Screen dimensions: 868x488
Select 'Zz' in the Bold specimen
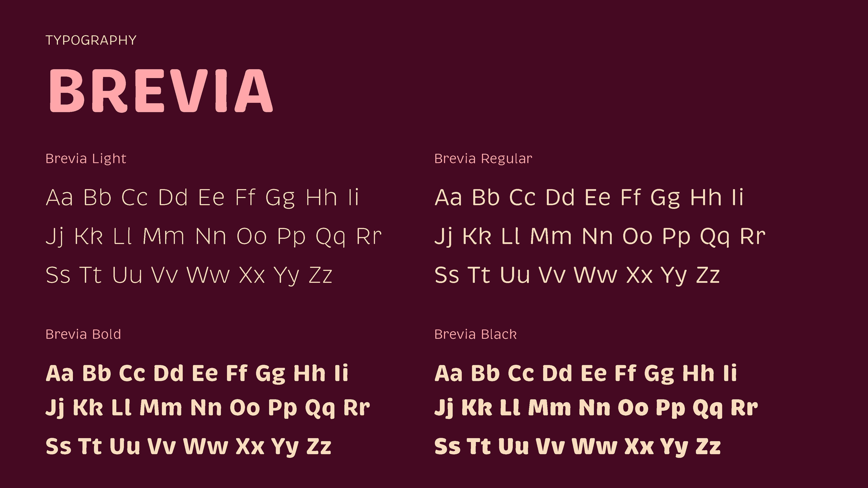(x=319, y=446)
